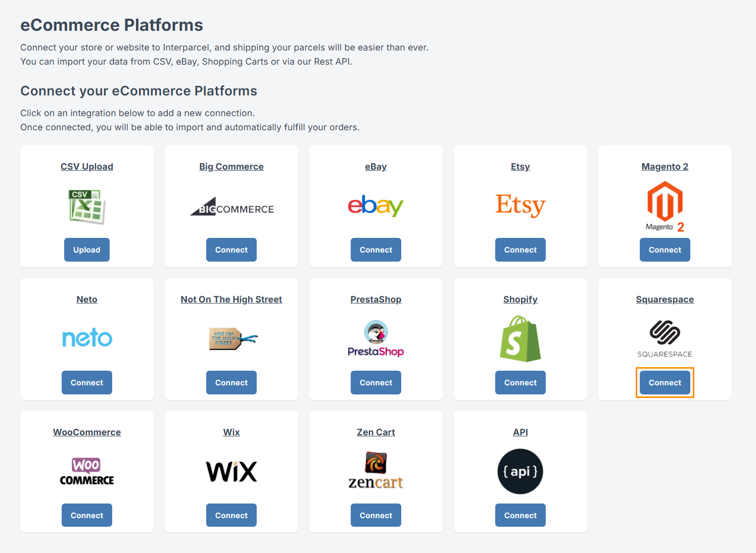
Task: Click the Wix logo
Action: (231, 472)
